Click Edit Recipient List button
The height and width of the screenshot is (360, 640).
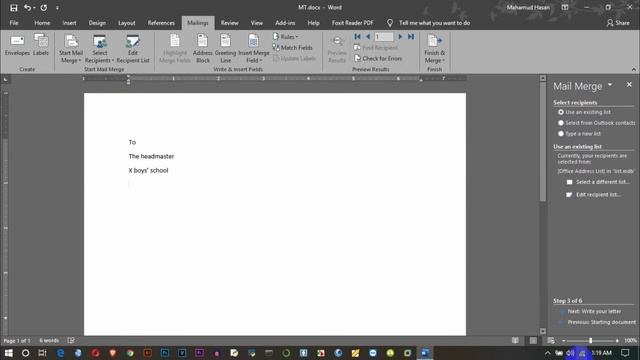[133, 49]
